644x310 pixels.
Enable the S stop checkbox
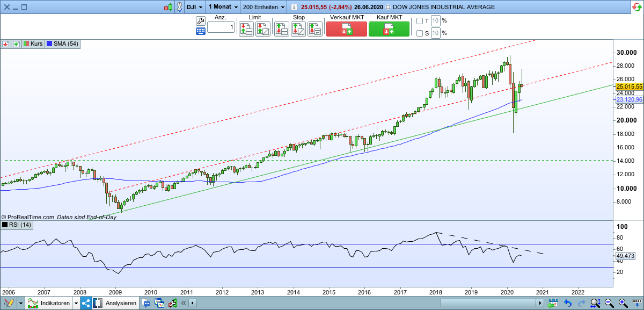pyautogui.click(x=420, y=32)
